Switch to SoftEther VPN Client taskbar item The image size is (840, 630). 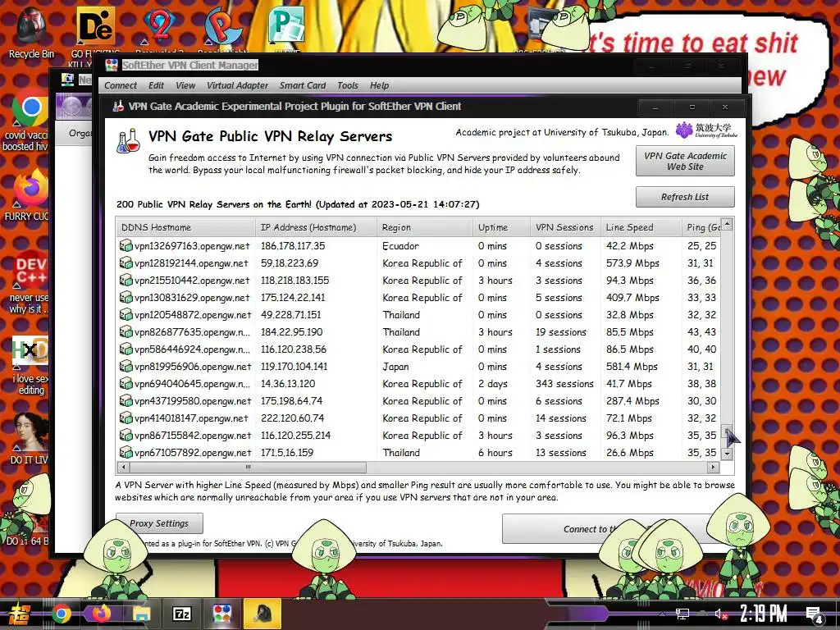pyautogui.click(x=221, y=614)
